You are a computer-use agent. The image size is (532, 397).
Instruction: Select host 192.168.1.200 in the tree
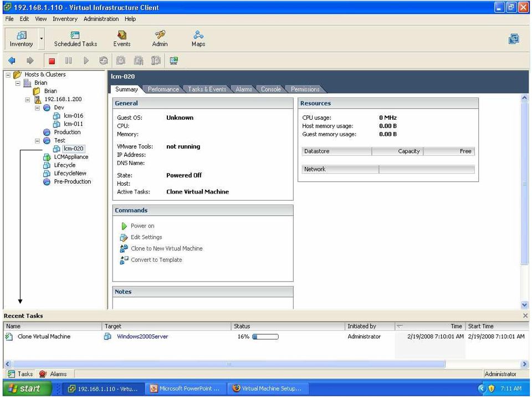[x=63, y=99]
